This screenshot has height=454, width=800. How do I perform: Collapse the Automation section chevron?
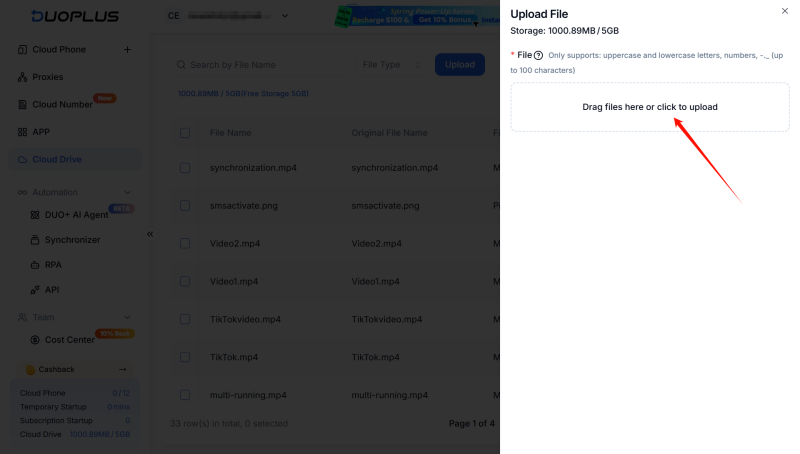tap(127, 192)
